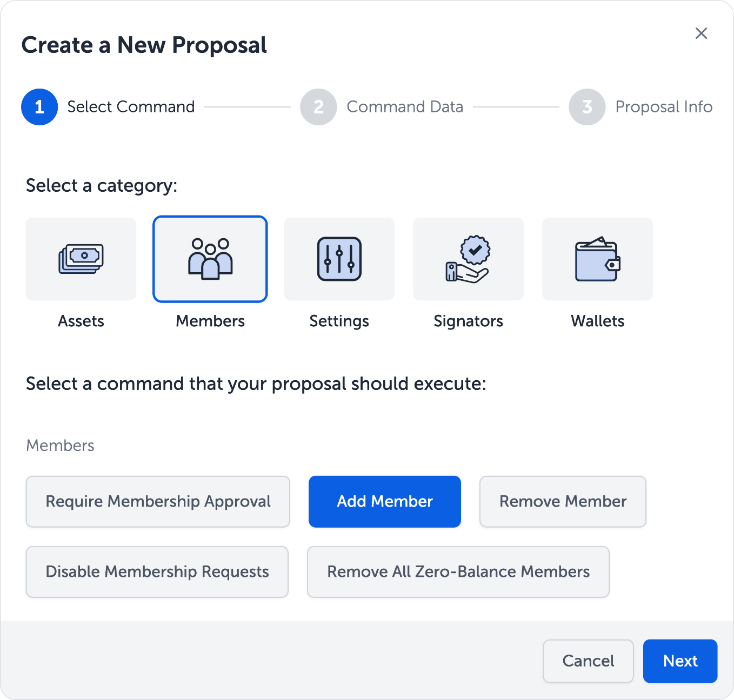This screenshot has width=734, height=700.
Task: Select Require Membership Approval command
Action: pyautogui.click(x=158, y=501)
